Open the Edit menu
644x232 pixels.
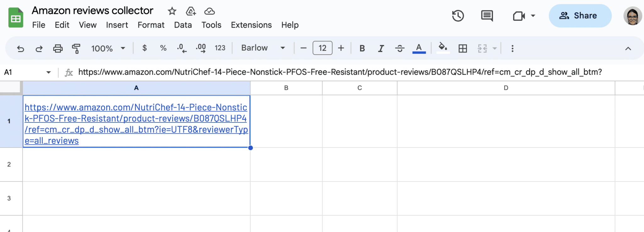[x=62, y=25]
